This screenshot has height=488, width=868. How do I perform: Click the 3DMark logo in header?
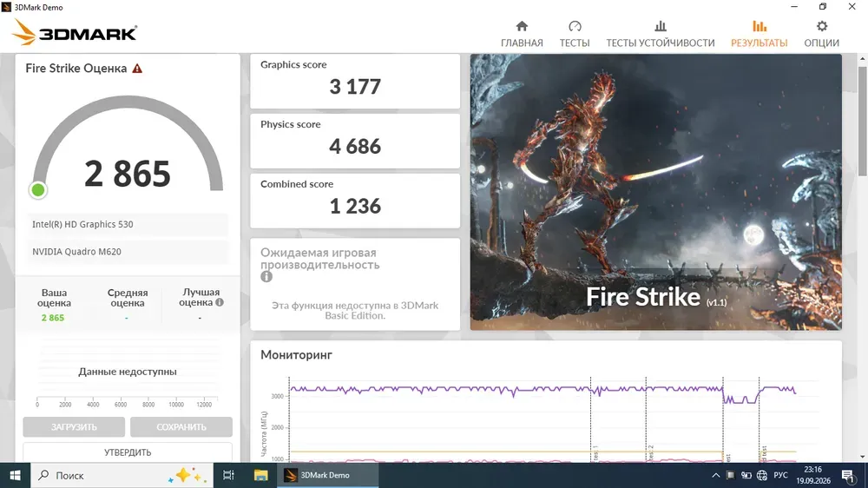tap(75, 34)
